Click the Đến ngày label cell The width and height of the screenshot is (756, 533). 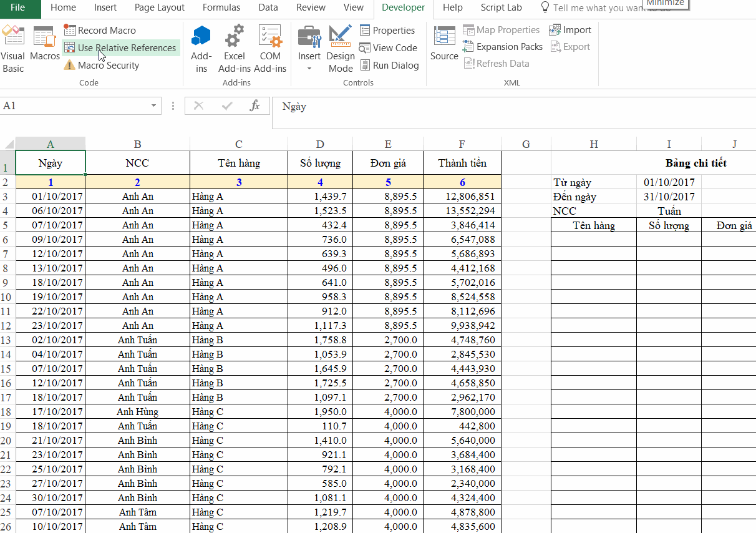(x=594, y=197)
